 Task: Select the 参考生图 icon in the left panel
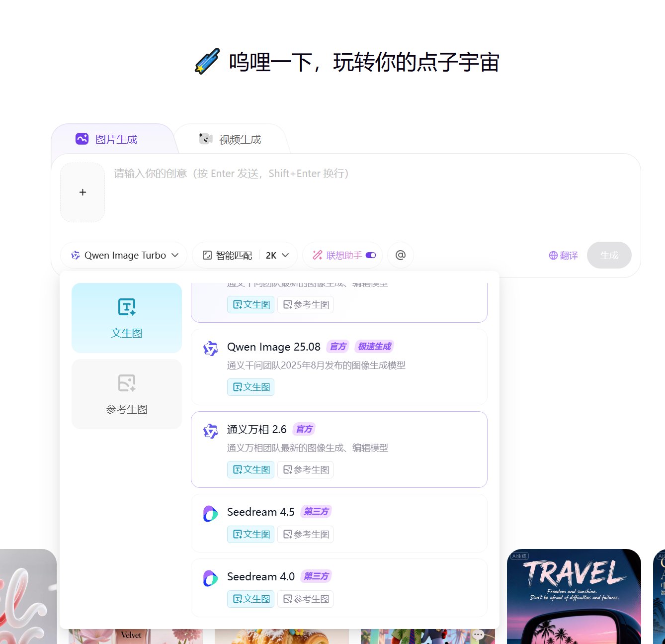(126, 383)
